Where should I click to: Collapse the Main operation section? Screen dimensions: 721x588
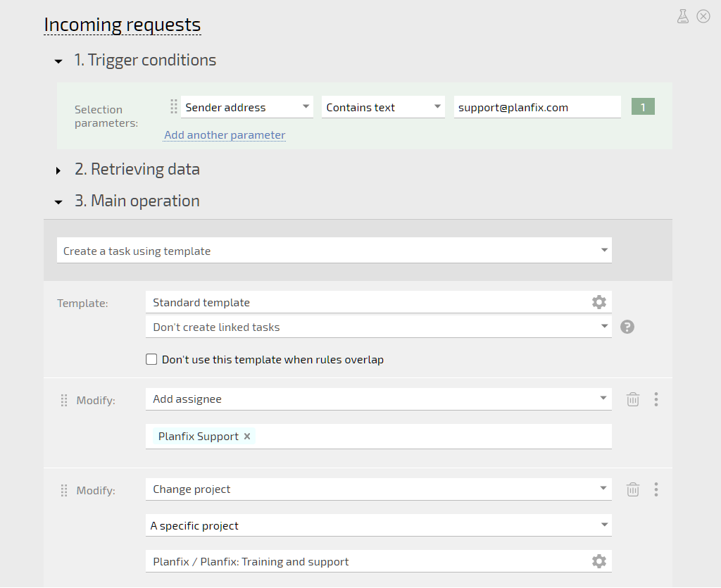point(58,202)
